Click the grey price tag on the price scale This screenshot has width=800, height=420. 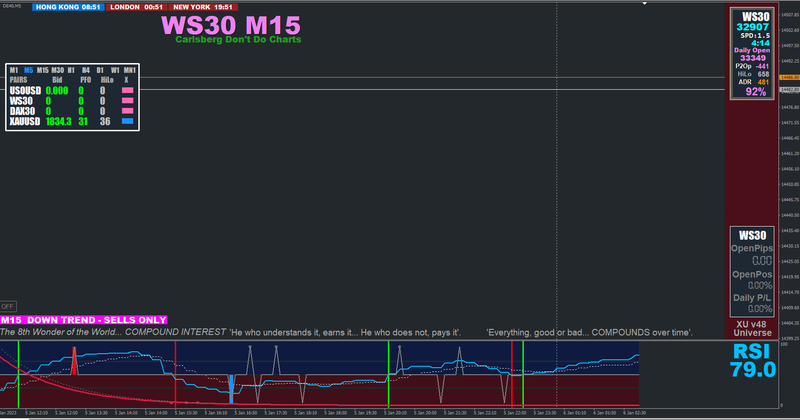tap(789, 90)
